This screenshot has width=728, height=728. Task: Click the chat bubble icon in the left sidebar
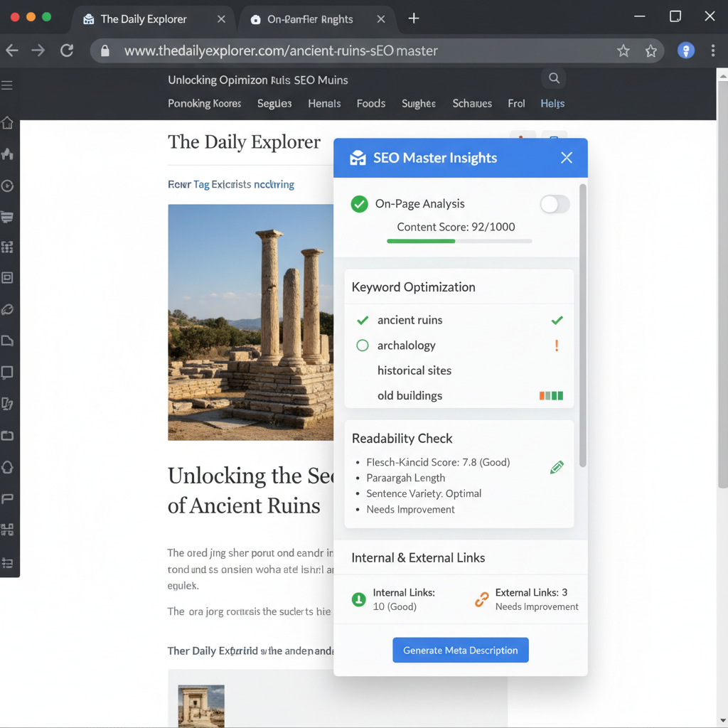7,373
